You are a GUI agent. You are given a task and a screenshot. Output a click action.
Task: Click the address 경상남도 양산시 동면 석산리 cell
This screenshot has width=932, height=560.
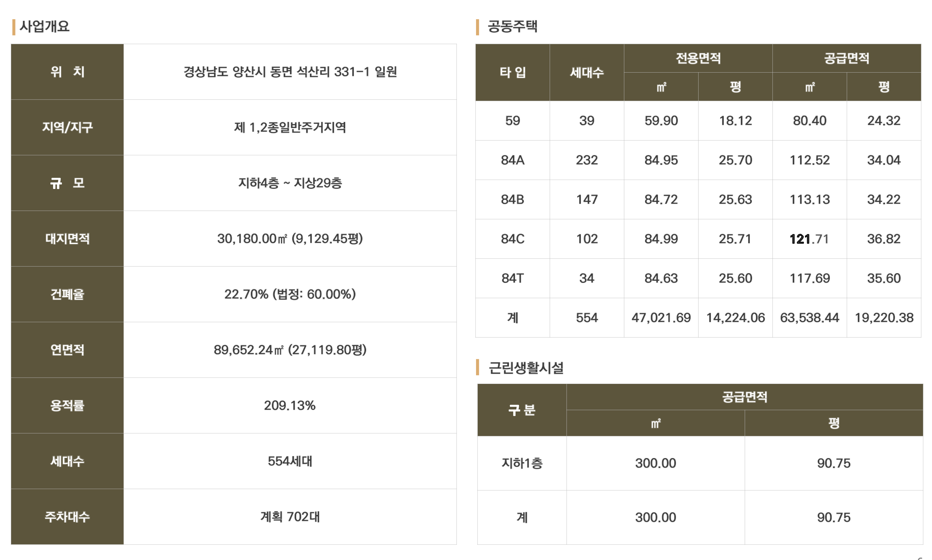pyautogui.click(x=290, y=72)
